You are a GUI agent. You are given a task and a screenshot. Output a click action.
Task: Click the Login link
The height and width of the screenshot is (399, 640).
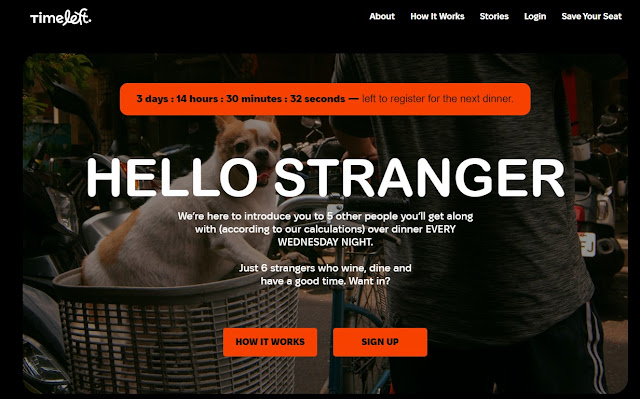tap(535, 16)
